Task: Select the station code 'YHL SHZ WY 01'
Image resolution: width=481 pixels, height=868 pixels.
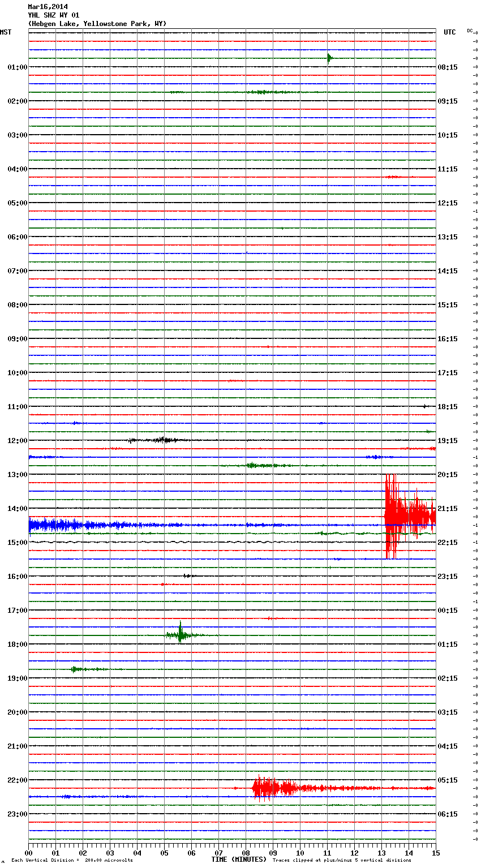Action: (x=54, y=15)
